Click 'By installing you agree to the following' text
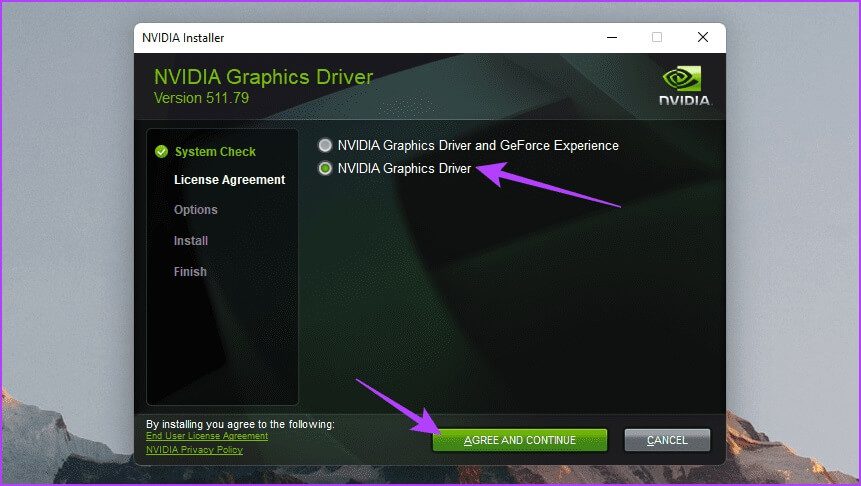 point(240,424)
